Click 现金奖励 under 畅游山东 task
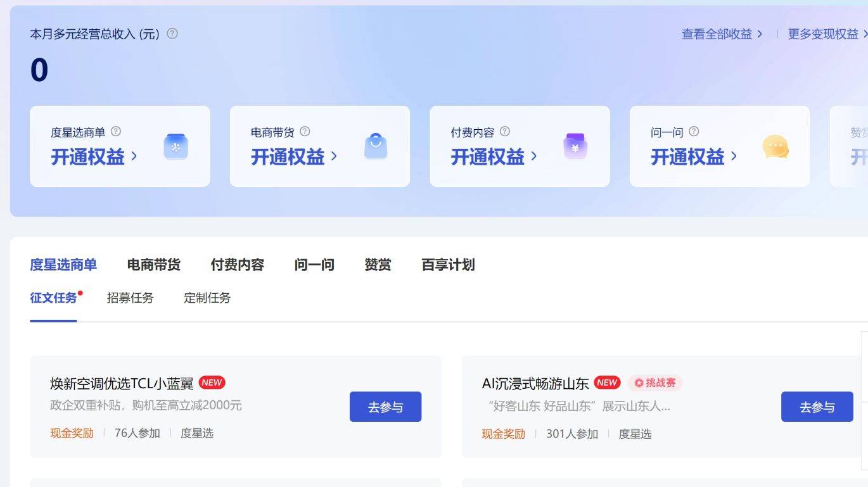 point(503,434)
